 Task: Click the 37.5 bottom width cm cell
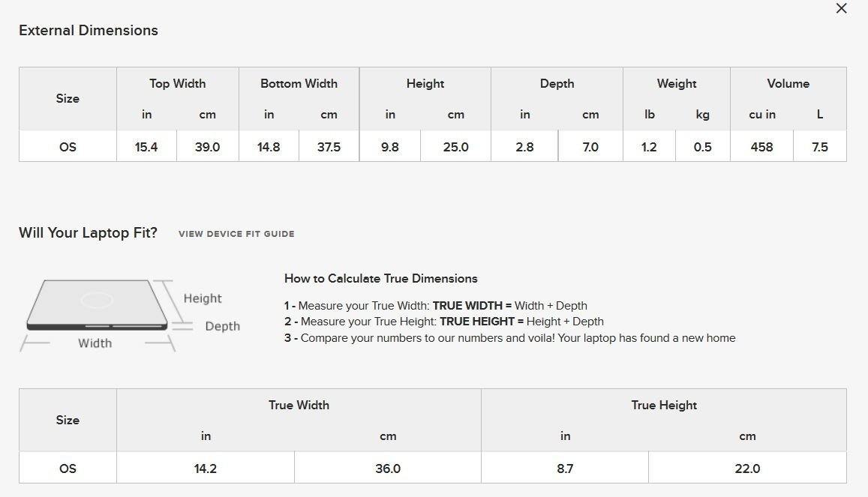tap(329, 147)
